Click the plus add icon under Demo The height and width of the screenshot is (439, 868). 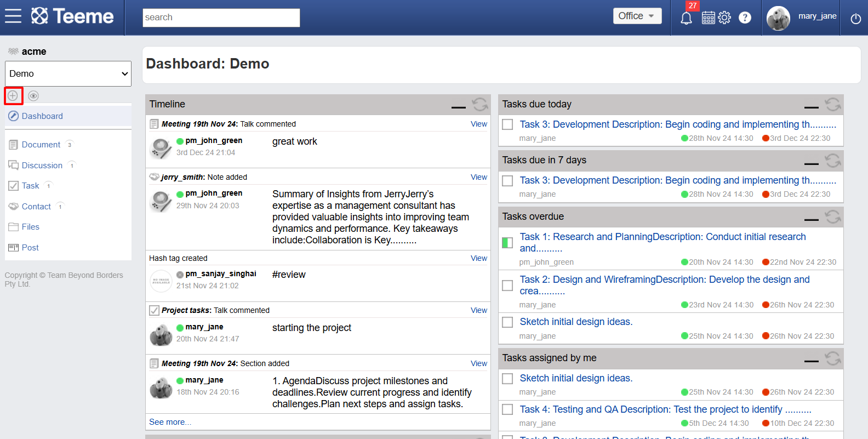[13, 96]
